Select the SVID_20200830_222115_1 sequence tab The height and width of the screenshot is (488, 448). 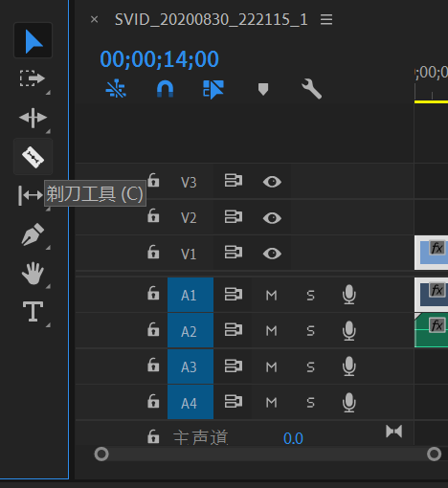pos(212,20)
